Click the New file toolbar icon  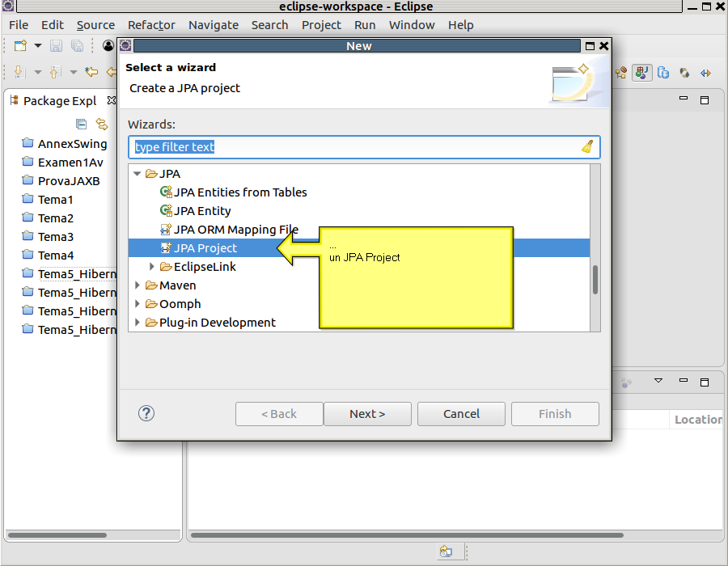tap(20, 45)
